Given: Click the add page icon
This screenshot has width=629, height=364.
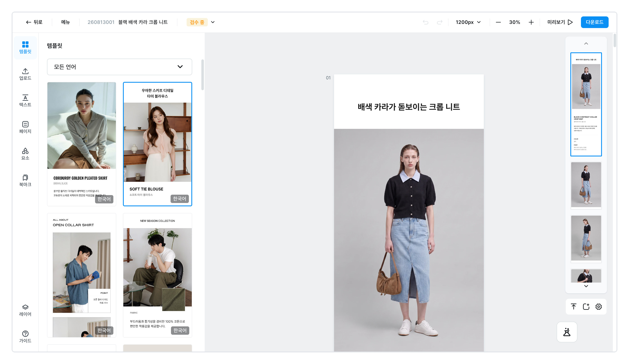Looking at the screenshot, I should click(586, 306).
